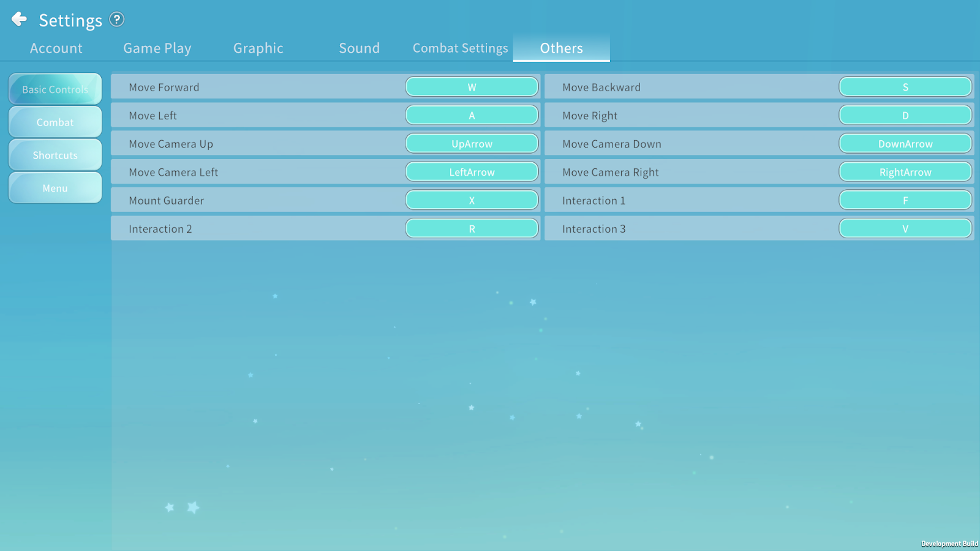Show the Shortcuts key bindings

coord(55,156)
